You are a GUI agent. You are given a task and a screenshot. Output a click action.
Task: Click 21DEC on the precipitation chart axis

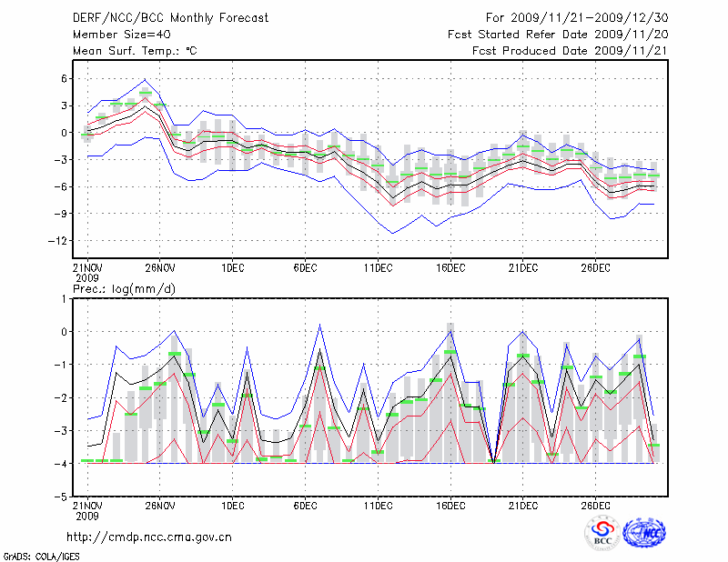click(x=523, y=506)
